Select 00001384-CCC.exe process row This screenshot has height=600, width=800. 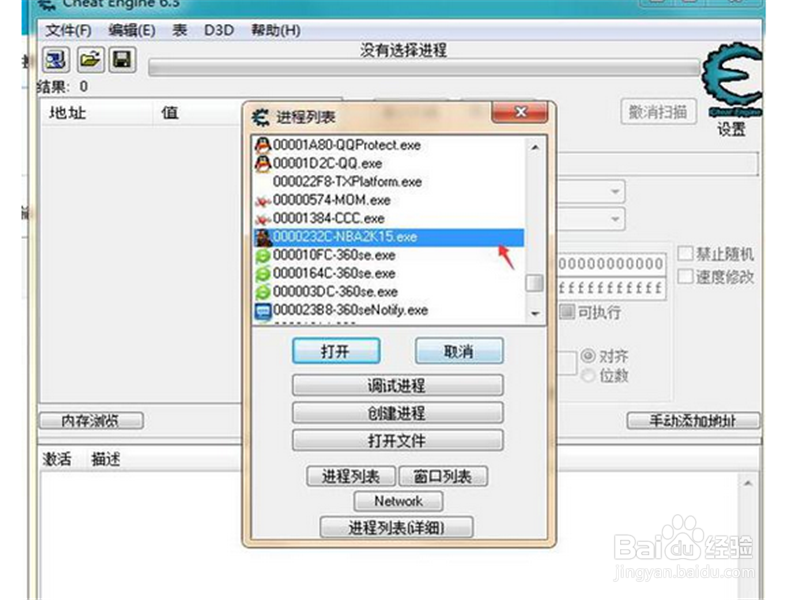(x=389, y=219)
